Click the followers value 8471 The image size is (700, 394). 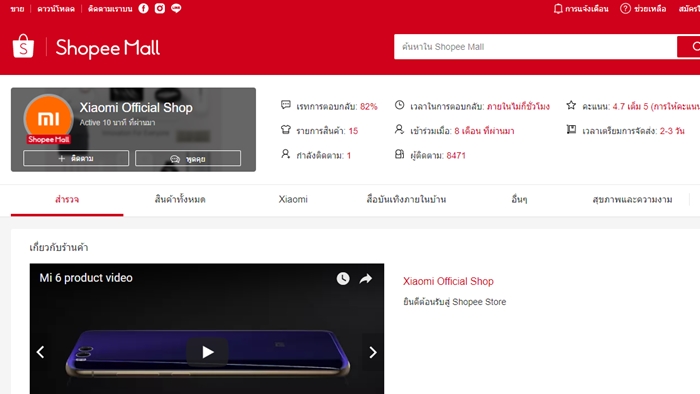tap(456, 155)
